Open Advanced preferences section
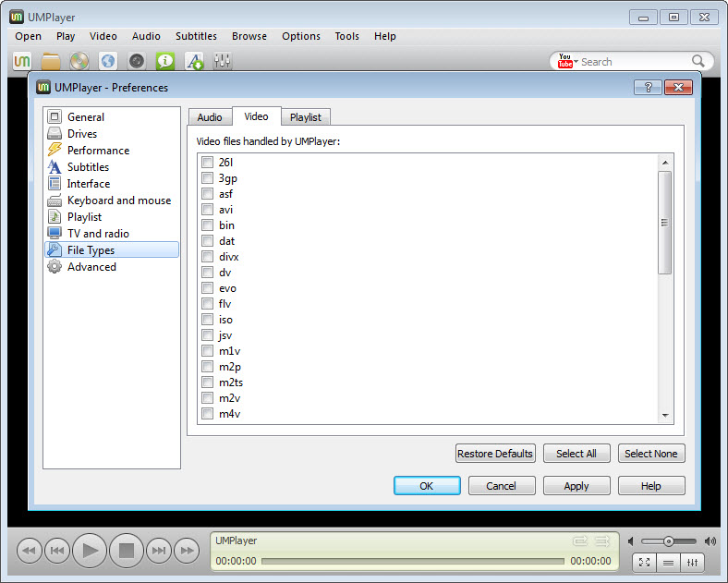Screen dimensions: 728x583 tap(112, 267)
